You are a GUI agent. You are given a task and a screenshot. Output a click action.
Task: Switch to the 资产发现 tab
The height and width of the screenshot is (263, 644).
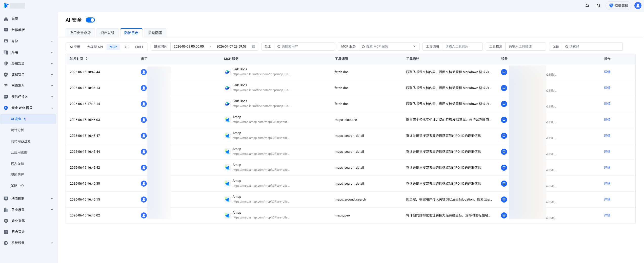pyautogui.click(x=108, y=33)
